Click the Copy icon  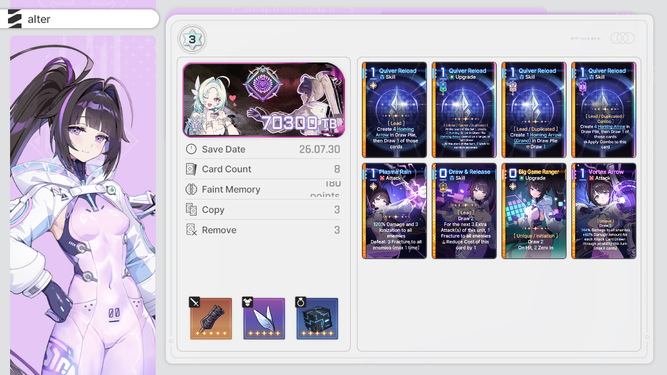[x=191, y=210]
